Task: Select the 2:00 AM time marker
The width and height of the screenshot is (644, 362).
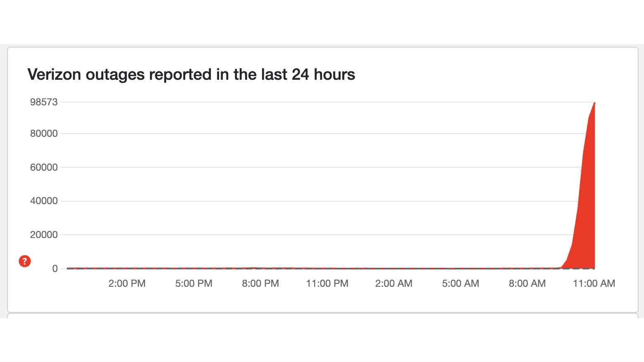Action: tap(394, 283)
